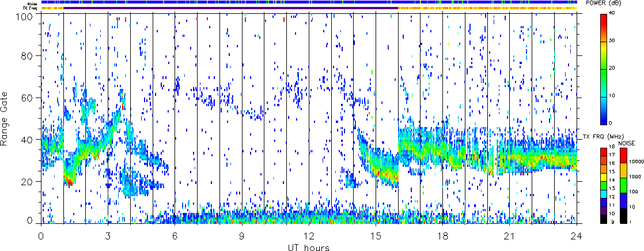Select the 18 tick on the UT hours axis
Viewport: 644px width, 251px height.
443,236
